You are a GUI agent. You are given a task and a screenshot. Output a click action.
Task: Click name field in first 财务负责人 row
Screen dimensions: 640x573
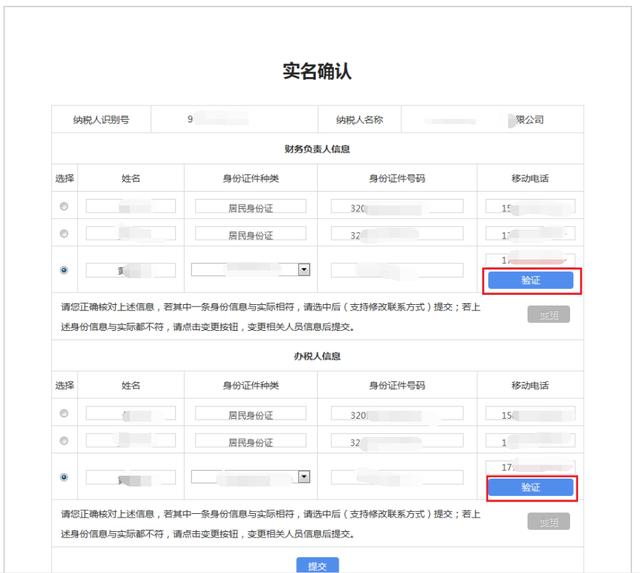[131, 206]
